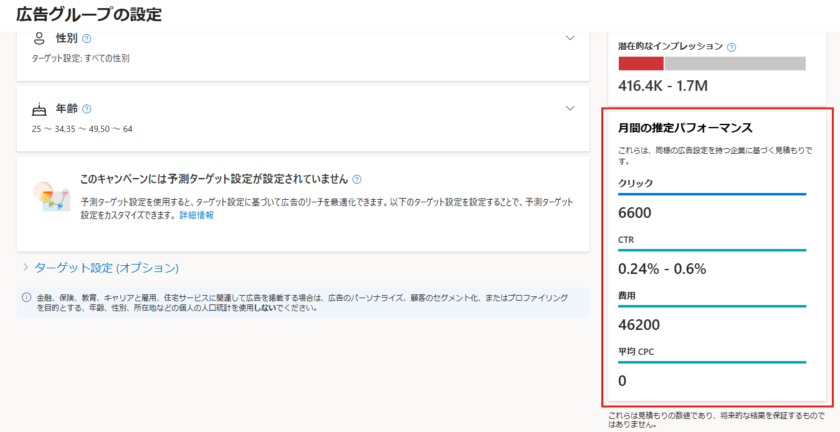
Task: Click the gray portion of impression bar
Action: point(735,63)
